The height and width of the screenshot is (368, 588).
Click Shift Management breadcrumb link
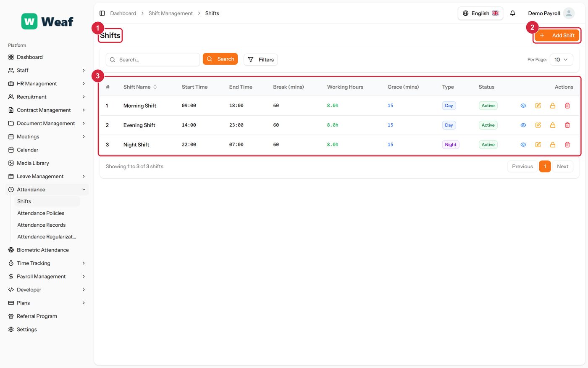[171, 13]
